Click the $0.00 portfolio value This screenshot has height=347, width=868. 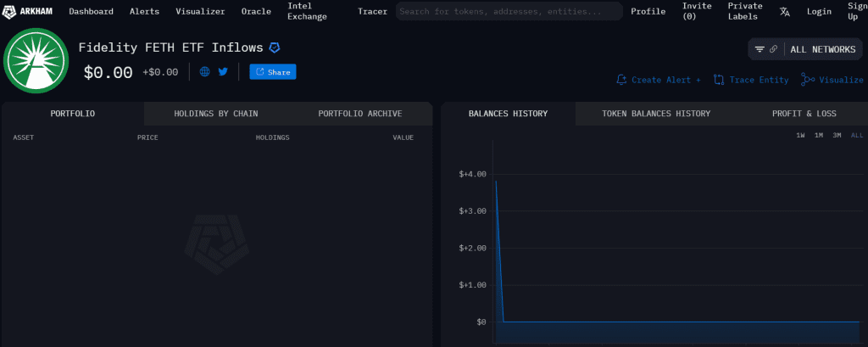click(x=108, y=73)
